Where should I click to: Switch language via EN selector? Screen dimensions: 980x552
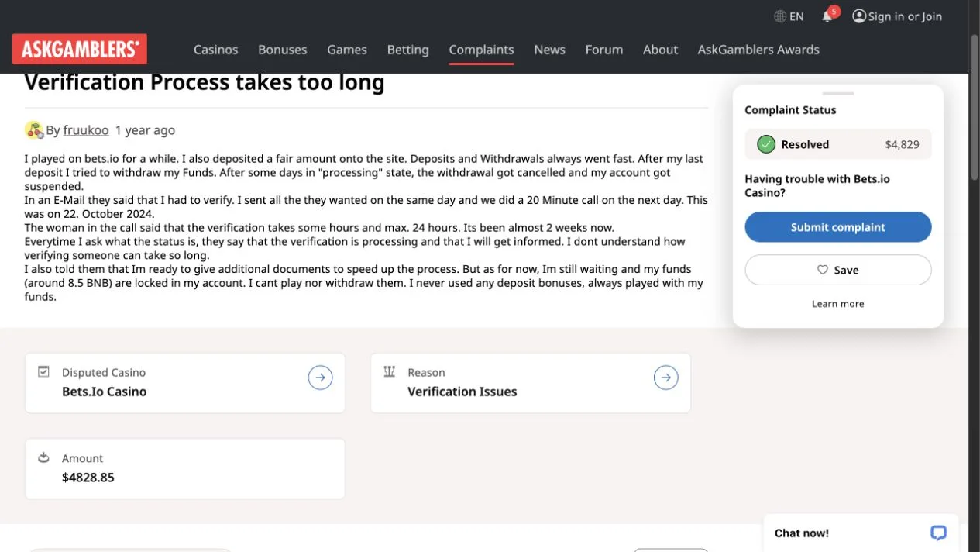click(796, 16)
